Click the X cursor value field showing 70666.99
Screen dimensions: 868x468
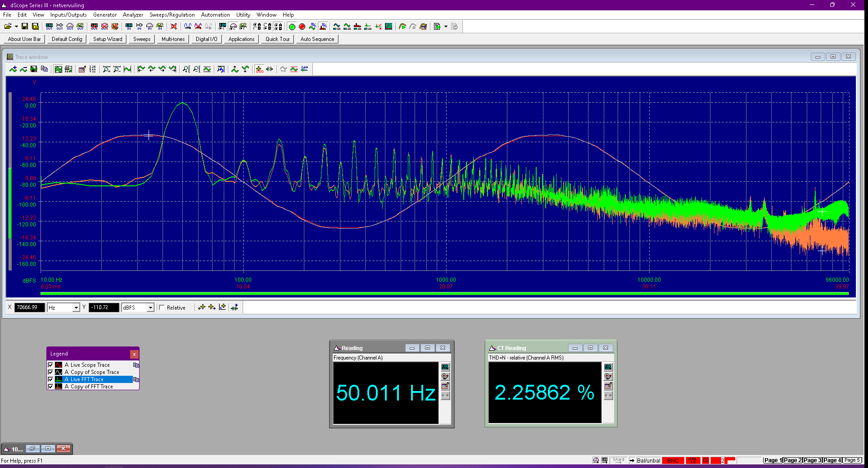[30, 307]
